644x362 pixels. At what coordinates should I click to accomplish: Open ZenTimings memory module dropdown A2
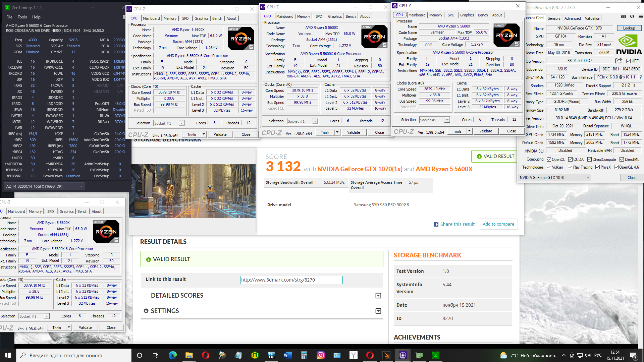[x=44, y=186]
